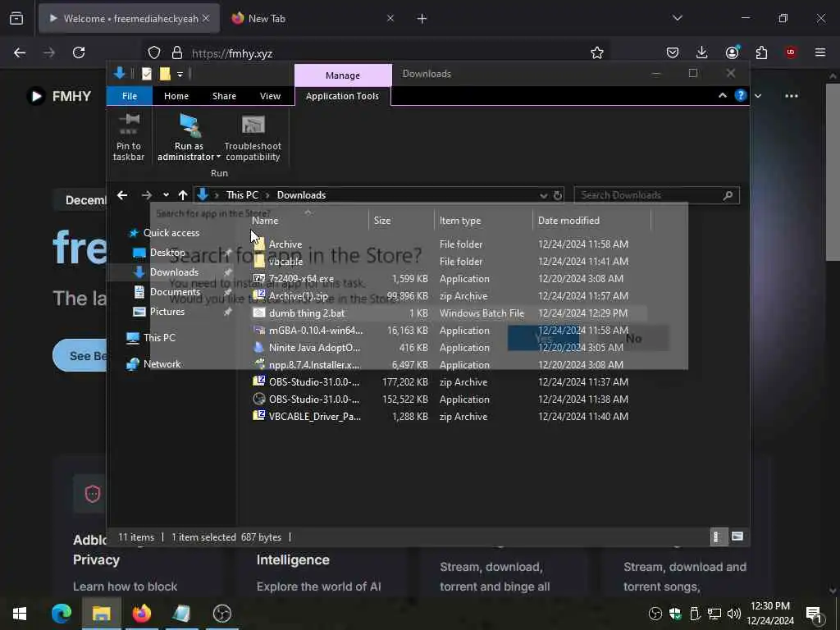Click Downloads in address breadcrumb

point(301,195)
